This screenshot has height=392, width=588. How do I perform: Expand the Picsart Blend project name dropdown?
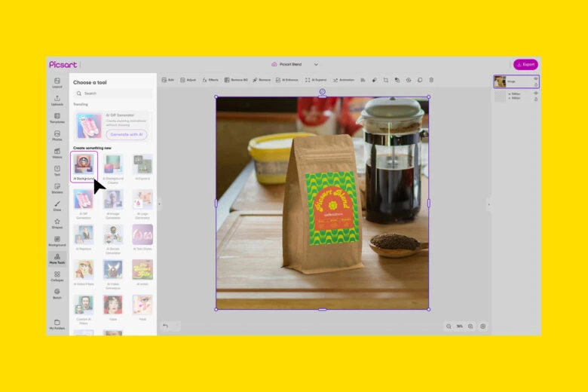[x=316, y=64]
